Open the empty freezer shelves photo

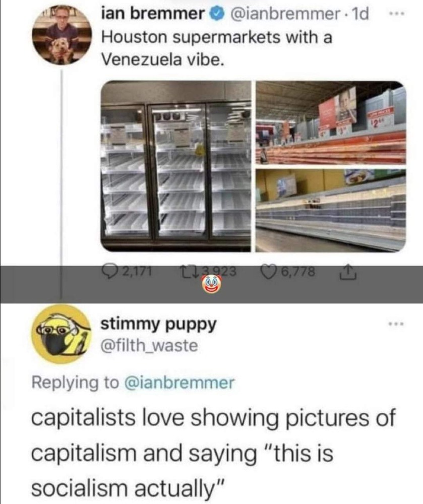click(176, 166)
